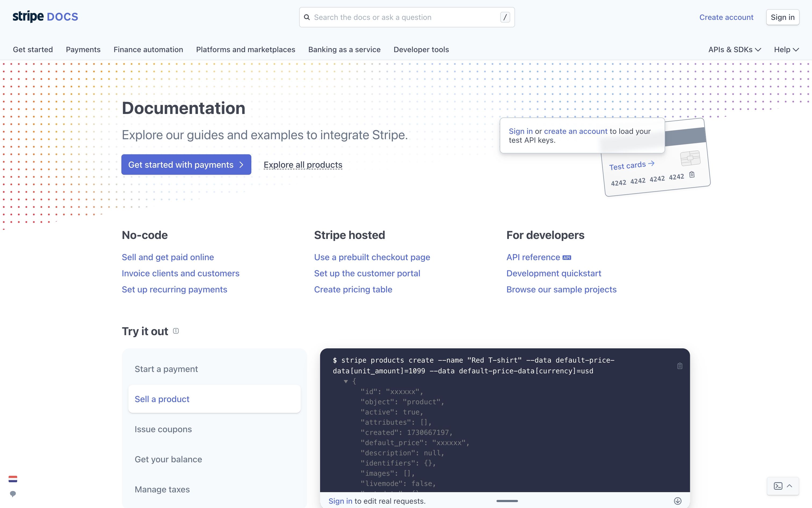
Task: Copy the test card number icon
Action: point(692,174)
